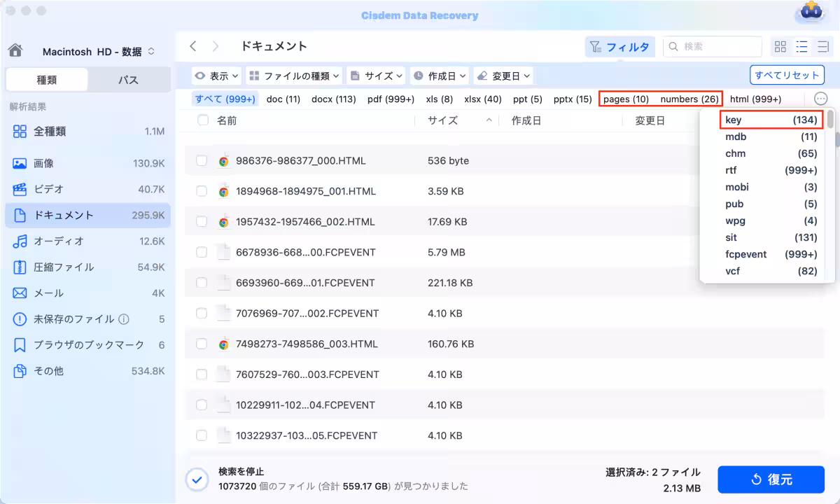Viewport: 840px width, 504px height.
Task: Toggle the select-all checkbox beside 名前
Action: coord(203,120)
